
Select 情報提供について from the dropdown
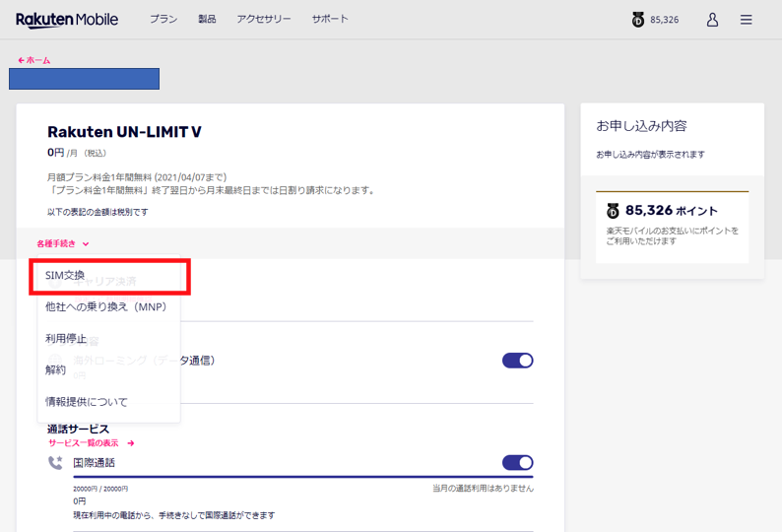click(x=108, y=402)
